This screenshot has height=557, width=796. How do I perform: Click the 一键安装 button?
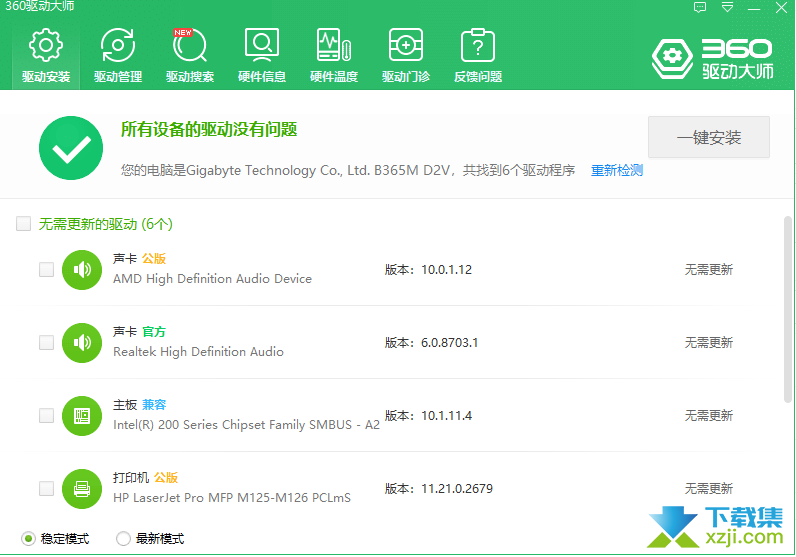coord(709,137)
